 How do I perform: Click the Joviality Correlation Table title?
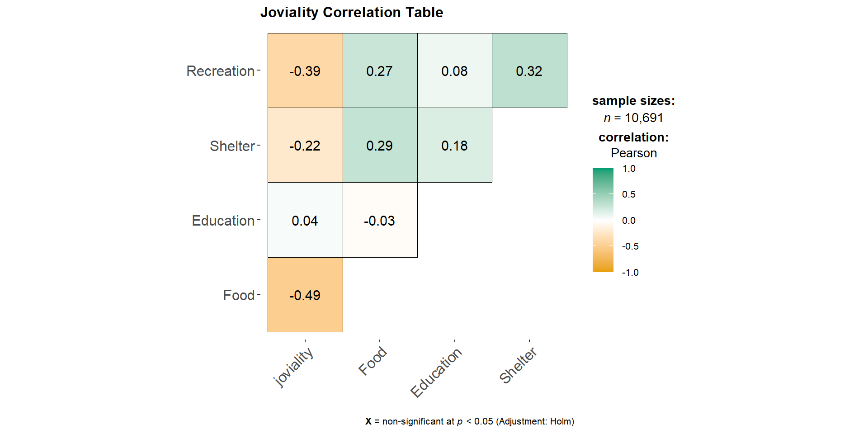click(352, 12)
